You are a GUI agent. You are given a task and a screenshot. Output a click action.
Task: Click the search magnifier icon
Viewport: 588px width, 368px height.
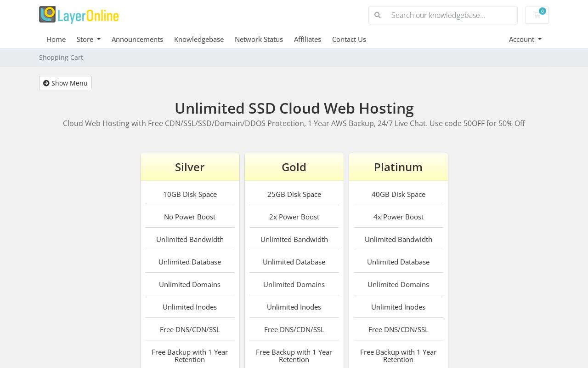[378, 15]
